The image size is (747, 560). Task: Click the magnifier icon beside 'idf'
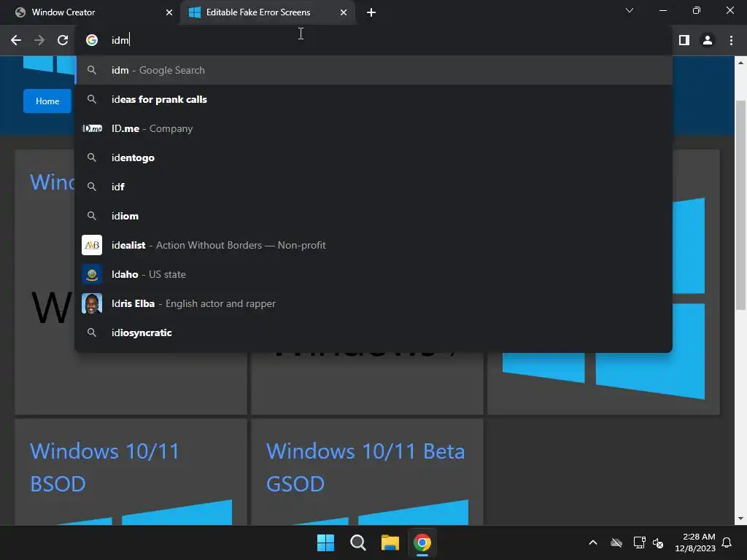pyautogui.click(x=92, y=187)
